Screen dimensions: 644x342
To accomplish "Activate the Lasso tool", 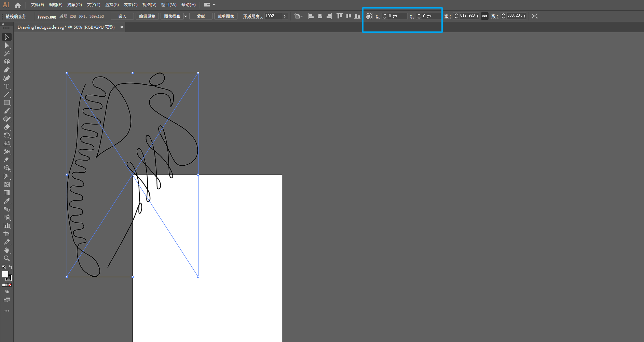I will point(7,61).
